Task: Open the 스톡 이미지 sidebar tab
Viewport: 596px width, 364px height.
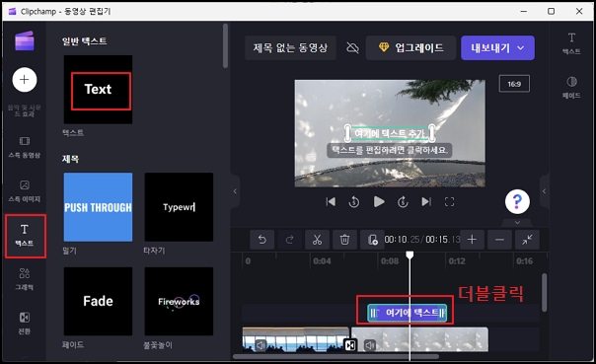Action: pyautogui.click(x=25, y=191)
